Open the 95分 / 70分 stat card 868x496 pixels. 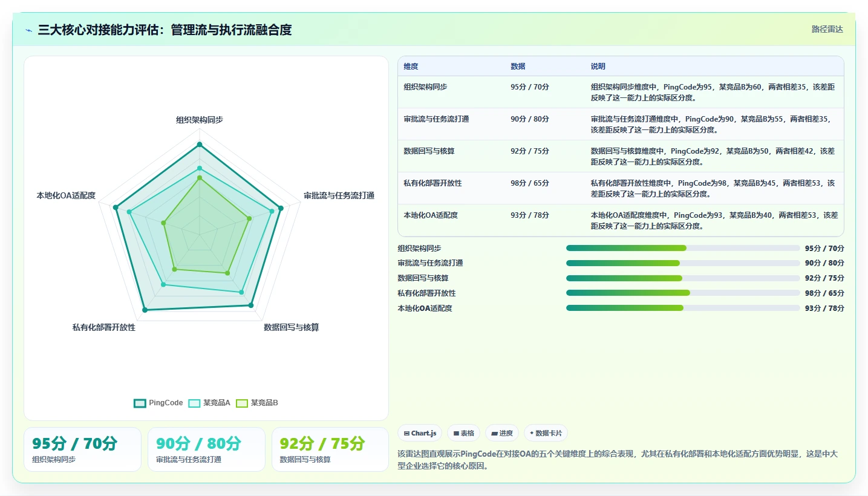point(82,449)
